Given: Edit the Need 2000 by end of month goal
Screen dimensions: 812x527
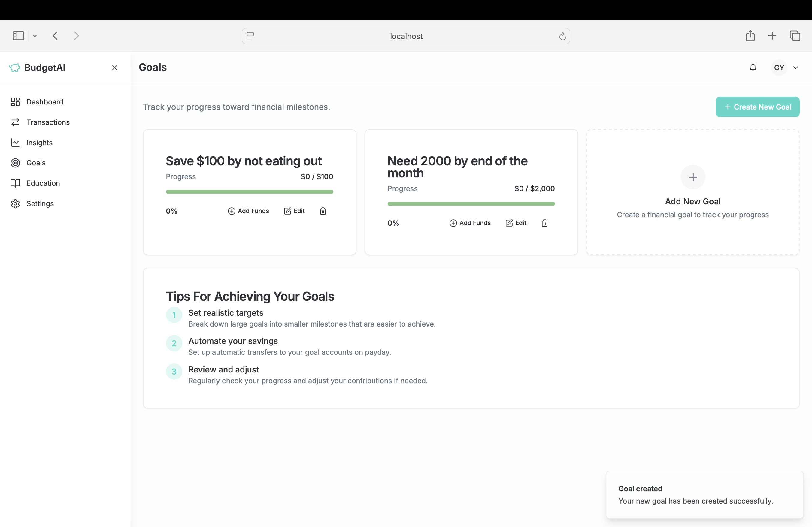Looking at the screenshot, I should coord(516,223).
